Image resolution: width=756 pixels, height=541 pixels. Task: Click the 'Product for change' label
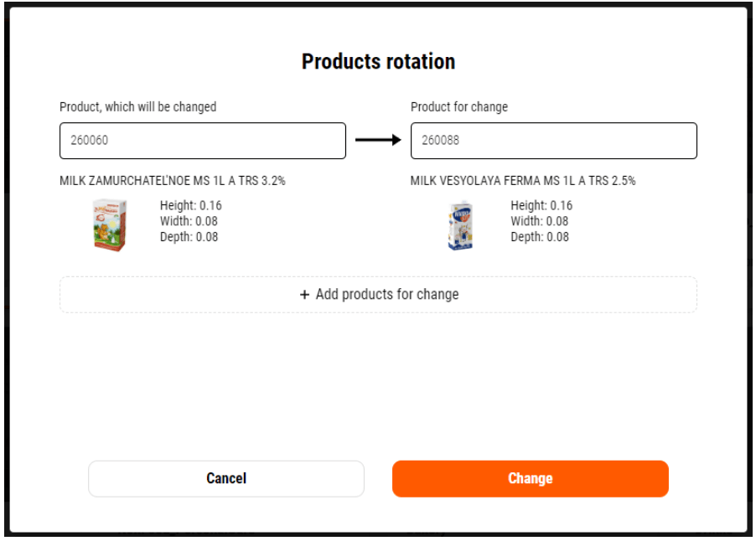[x=458, y=107]
